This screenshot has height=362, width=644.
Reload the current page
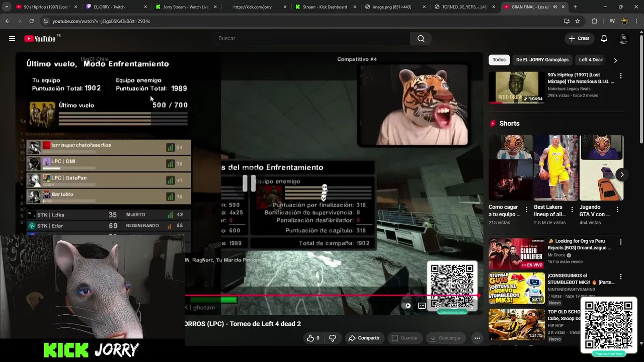pos(31,21)
